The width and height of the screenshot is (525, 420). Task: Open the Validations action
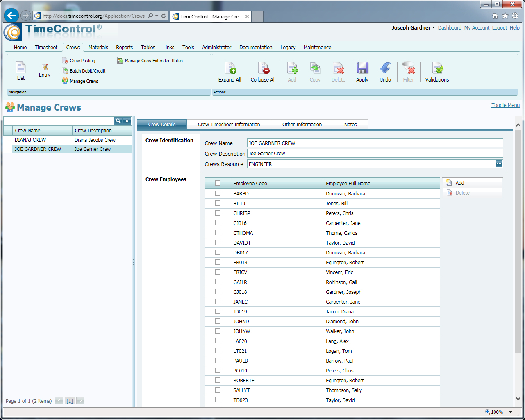(x=437, y=72)
